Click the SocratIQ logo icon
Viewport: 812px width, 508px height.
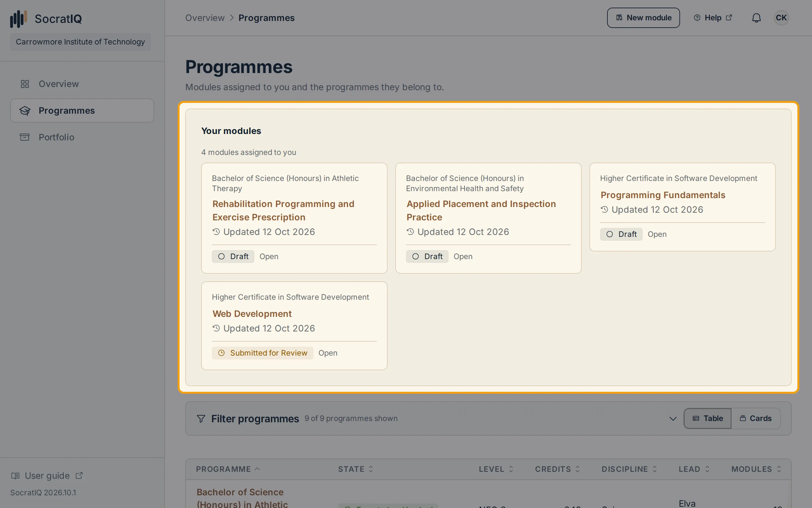click(18, 19)
